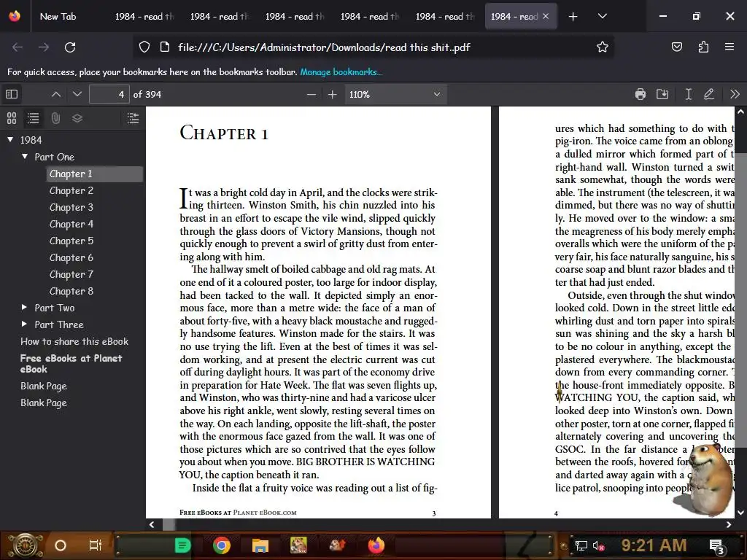
Task: Open the PDF tools overflow menu
Action: tap(735, 94)
